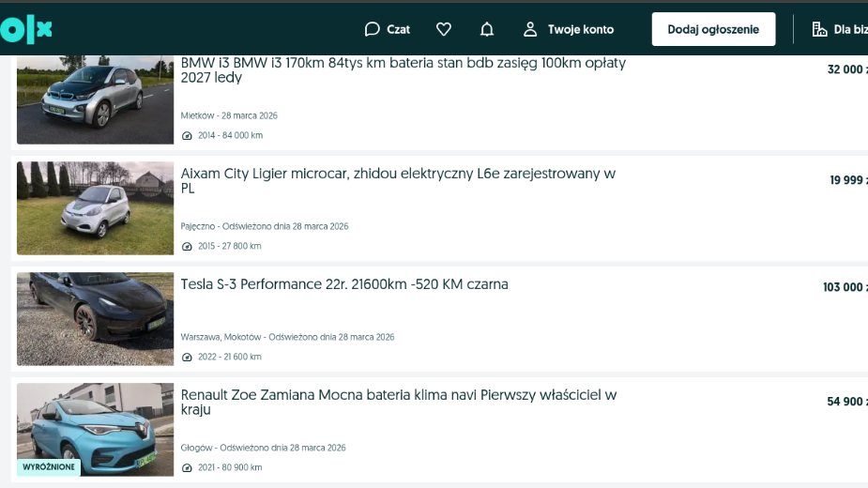Open the Tesla S-3 Performance listing title
Viewport: 868px width, 488px height.
pos(344,284)
